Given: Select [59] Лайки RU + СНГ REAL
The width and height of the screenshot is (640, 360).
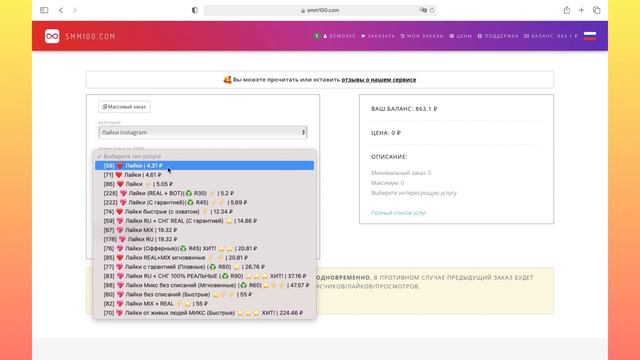Looking at the screenshot, I should pos(204,220).
